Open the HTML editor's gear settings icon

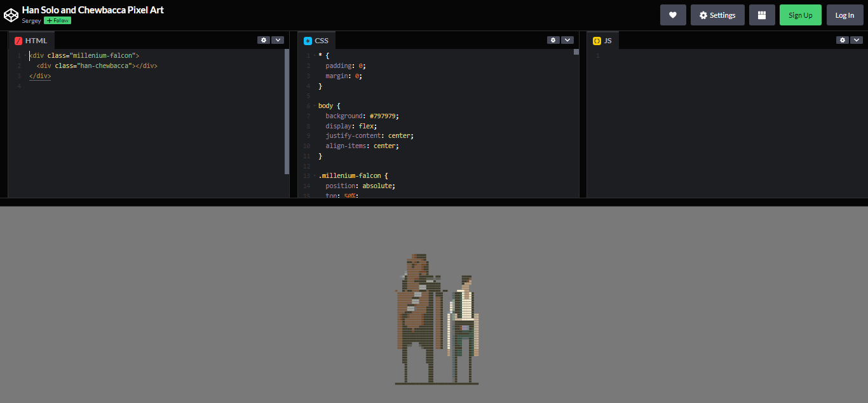264,39
